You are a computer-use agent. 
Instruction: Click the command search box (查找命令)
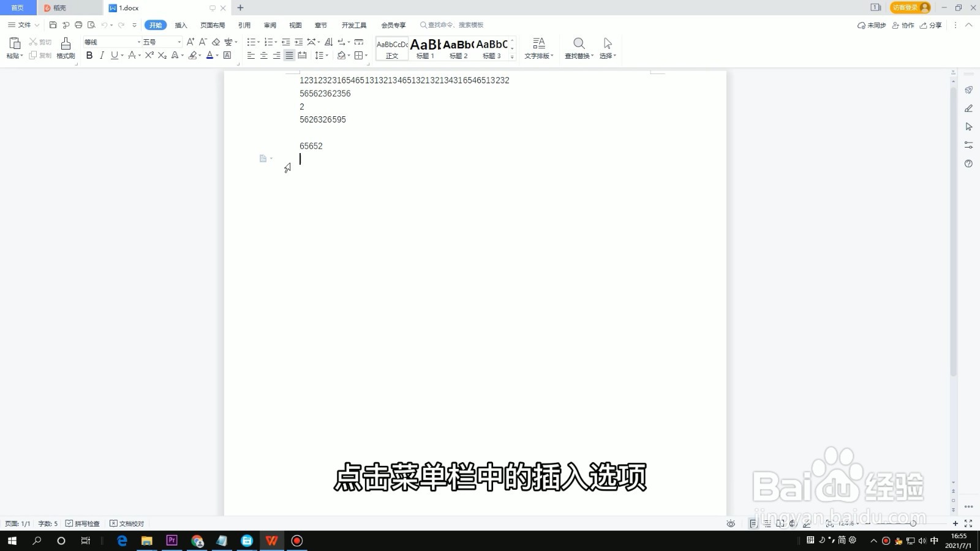[x=452, y=25]
